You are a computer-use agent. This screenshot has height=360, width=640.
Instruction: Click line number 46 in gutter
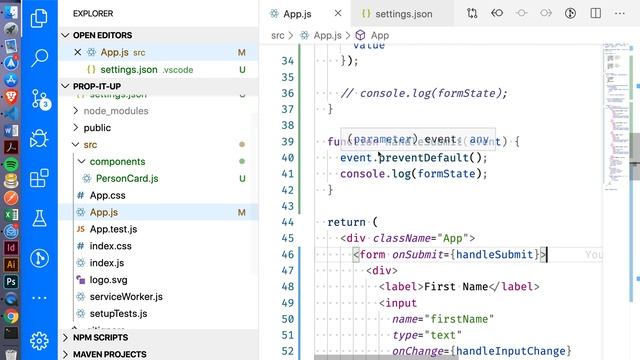click(x=287, y=254)
